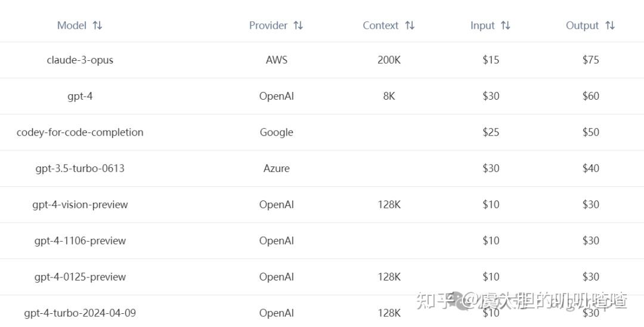Open the gpt-3.5-turbo-0613 row
This screenshot has height=327, width=644.
click(80, 168)
